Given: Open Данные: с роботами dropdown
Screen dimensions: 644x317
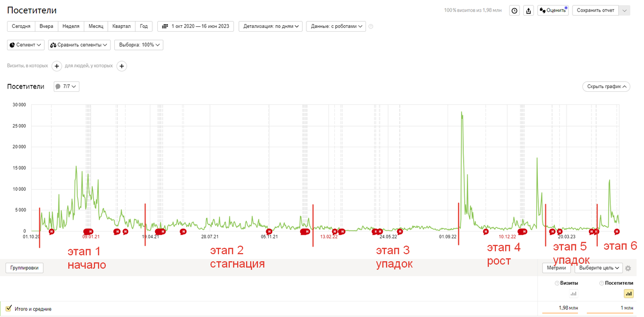Looking at the screenshot, I should pyautogui.click(x=336, y=26).
